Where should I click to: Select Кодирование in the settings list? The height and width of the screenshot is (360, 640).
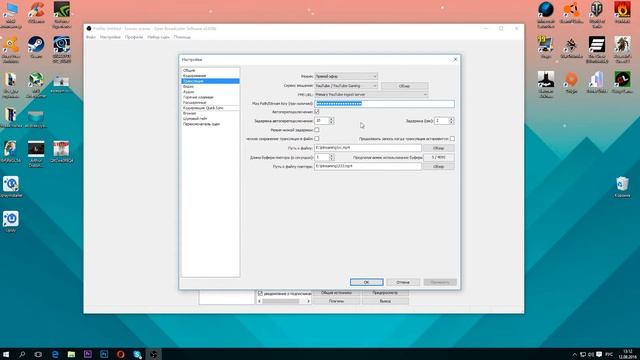click(x=210, y=76)
